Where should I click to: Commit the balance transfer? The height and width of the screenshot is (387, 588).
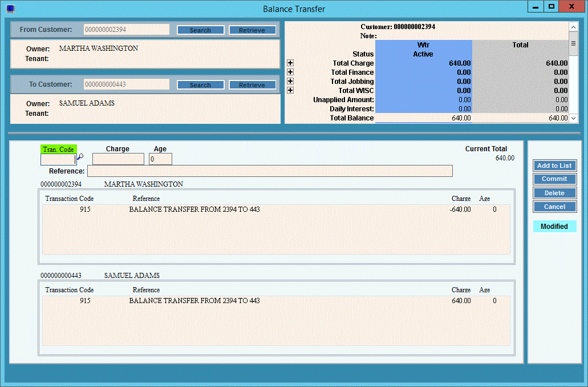point(554,179)
